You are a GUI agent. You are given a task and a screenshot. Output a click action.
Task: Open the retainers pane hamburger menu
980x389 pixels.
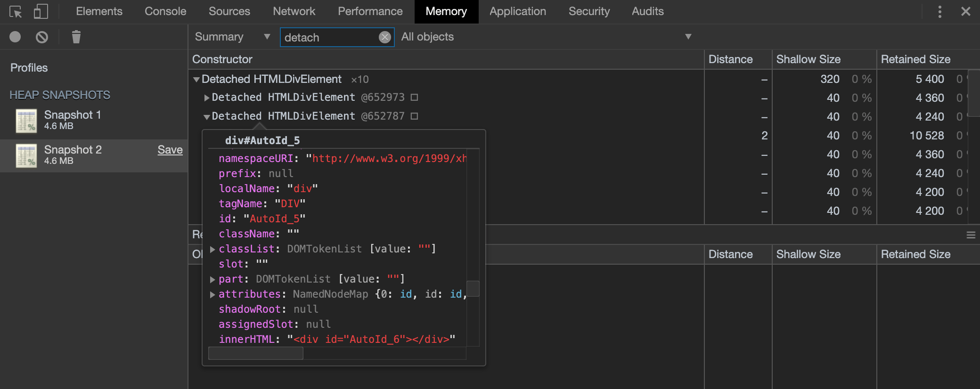tap(971, 235)
